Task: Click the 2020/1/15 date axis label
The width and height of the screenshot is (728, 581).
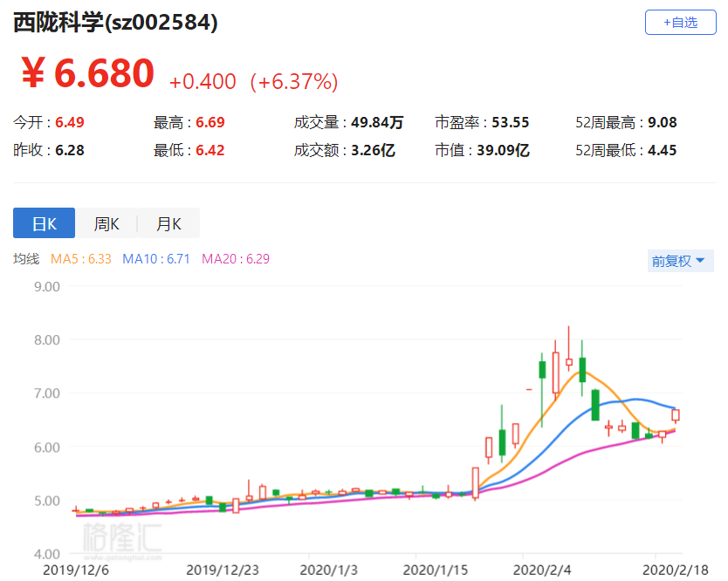Action: [436, 570]
